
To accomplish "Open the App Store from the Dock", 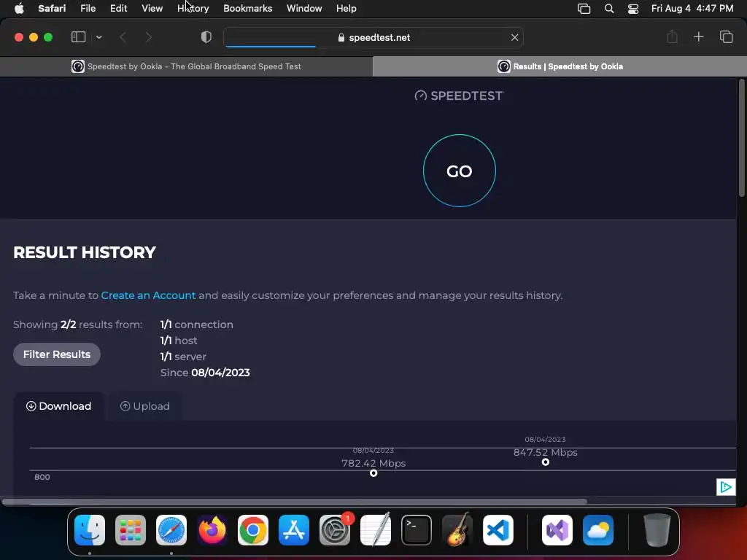I will click(x=294, y=530).
